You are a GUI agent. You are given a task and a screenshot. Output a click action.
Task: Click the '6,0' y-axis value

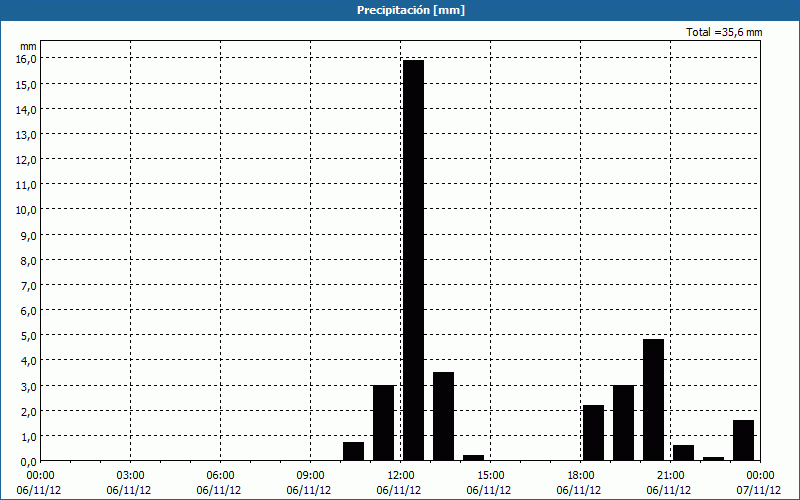[28, 311]
